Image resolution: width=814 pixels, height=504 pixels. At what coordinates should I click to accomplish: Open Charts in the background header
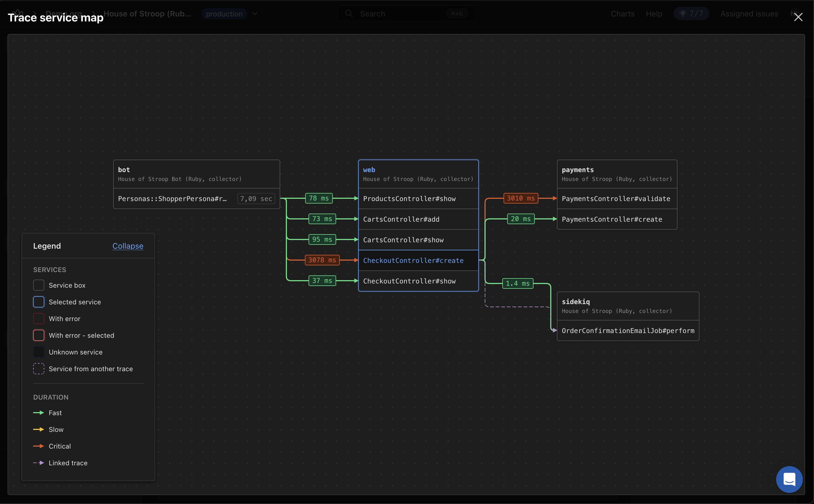(623, 14)
